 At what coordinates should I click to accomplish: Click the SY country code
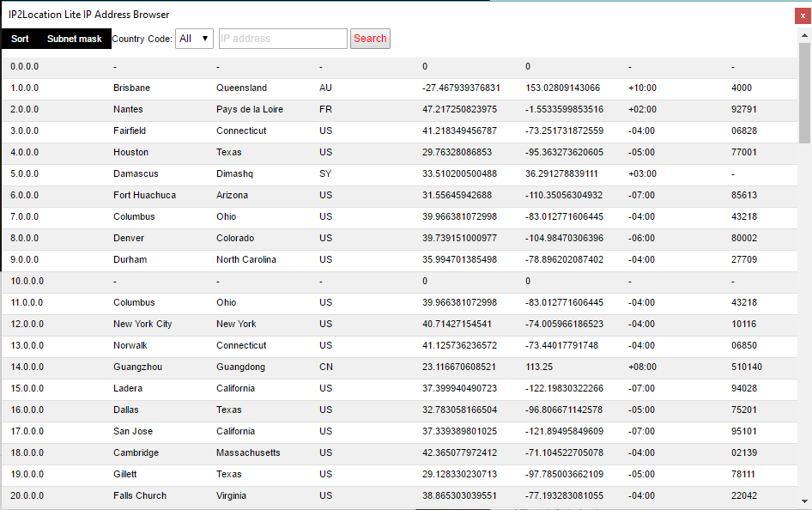(325, 174)
